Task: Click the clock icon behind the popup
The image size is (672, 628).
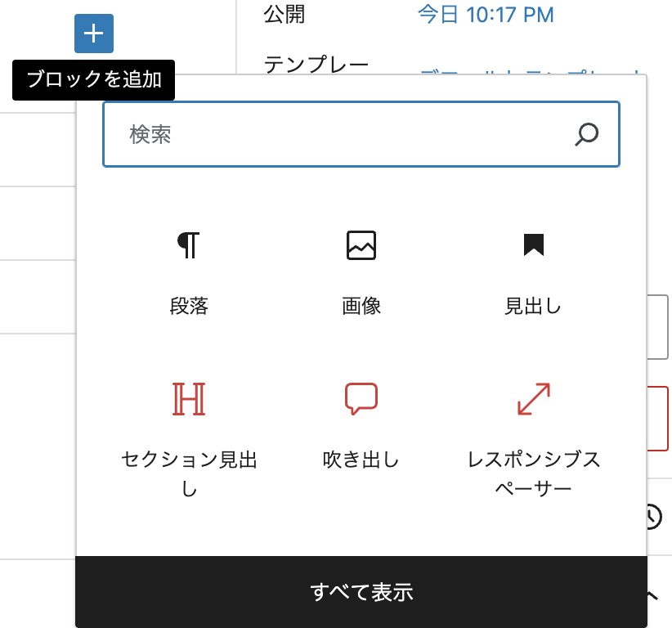Action: click(654, 517)
